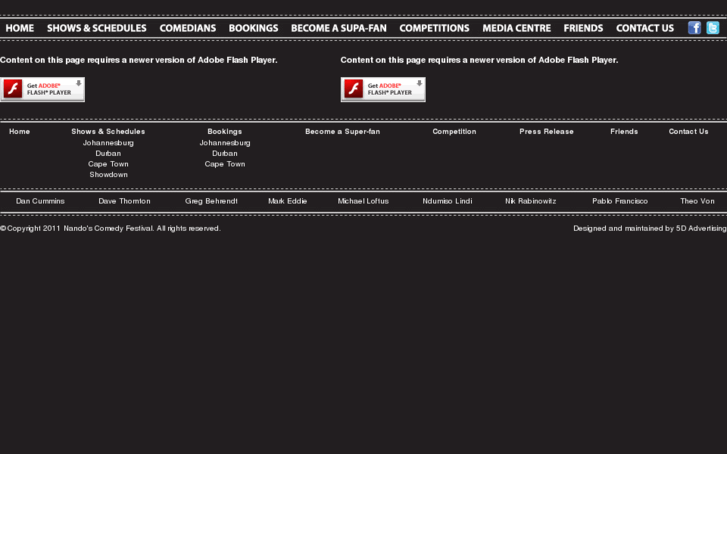Open Johannesburg under footer Bookings
The image size is (727, 545).
[x=225, y=143]
